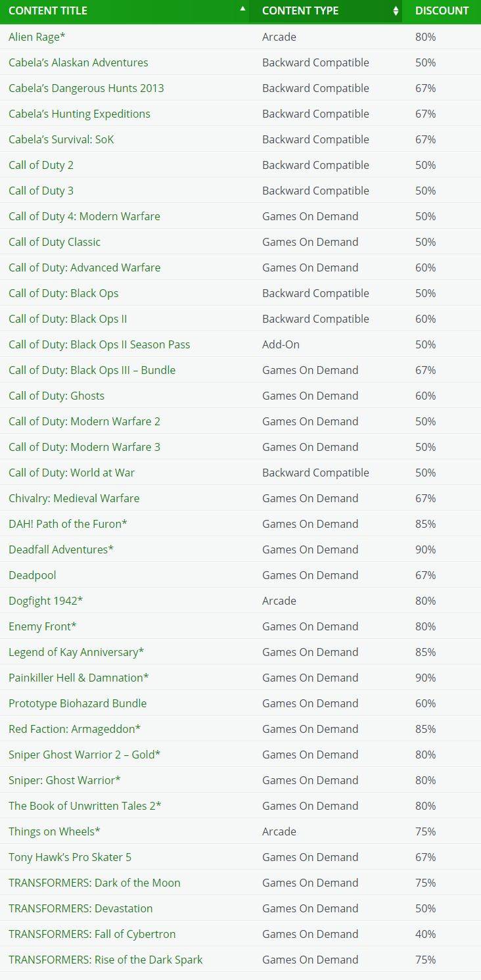
Task: Select Call of Duty 4: Modern Warfare
Action: coord(84,216)
